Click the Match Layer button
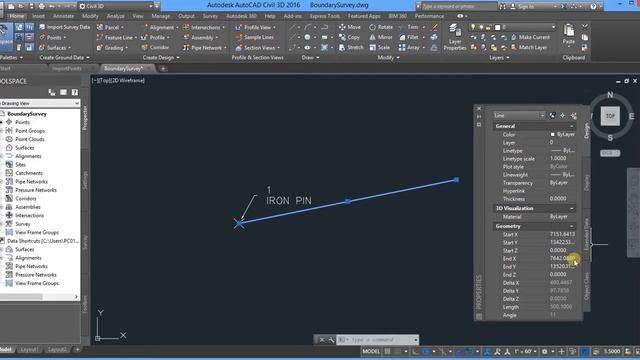 click(x=529, y=47)
